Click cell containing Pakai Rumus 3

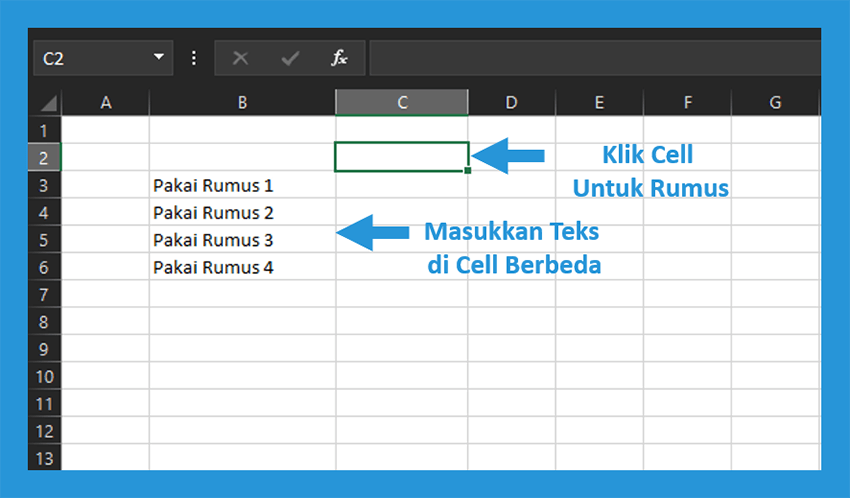point(242,240)
